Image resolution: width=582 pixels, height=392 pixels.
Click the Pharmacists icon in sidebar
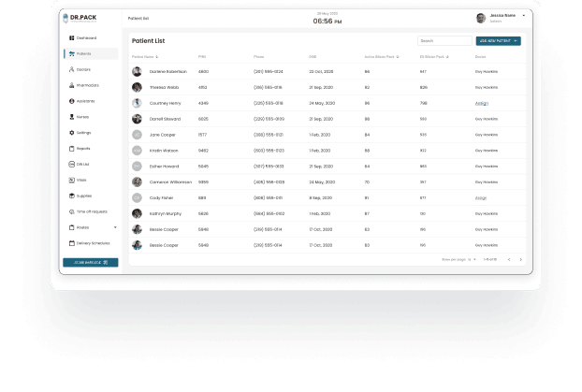pos(72,85)
